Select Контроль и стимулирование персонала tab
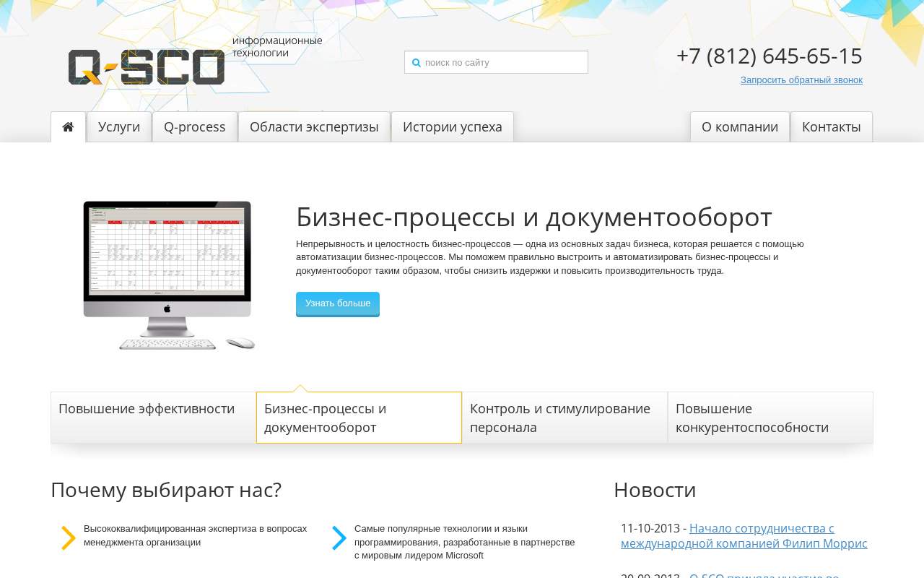 565,418
